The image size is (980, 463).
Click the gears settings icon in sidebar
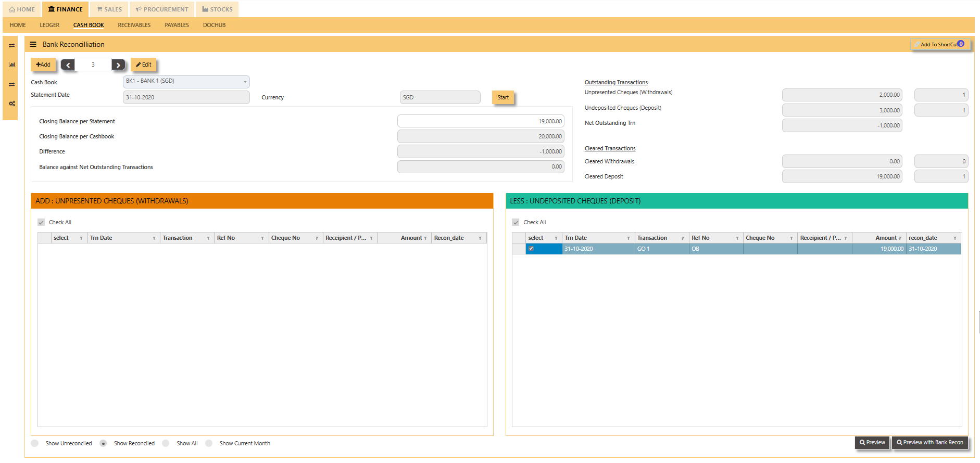pyautogui.click(x=11, y=104)
